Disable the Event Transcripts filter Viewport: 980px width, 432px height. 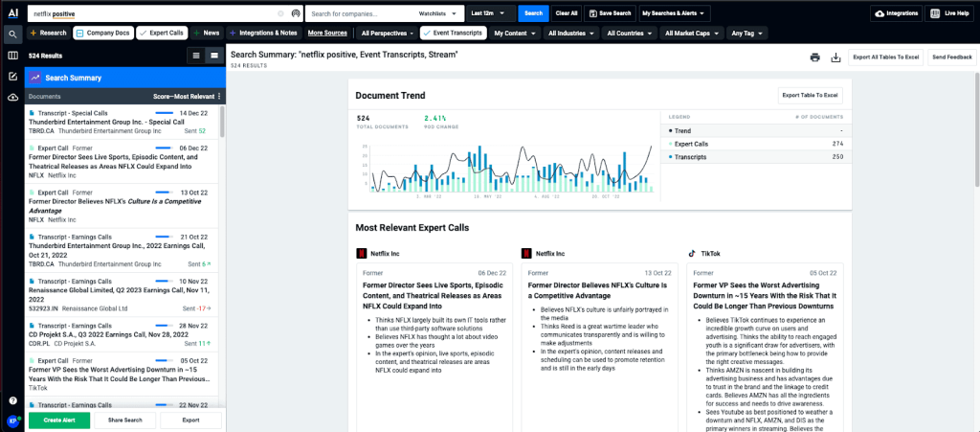pos(453,34)
